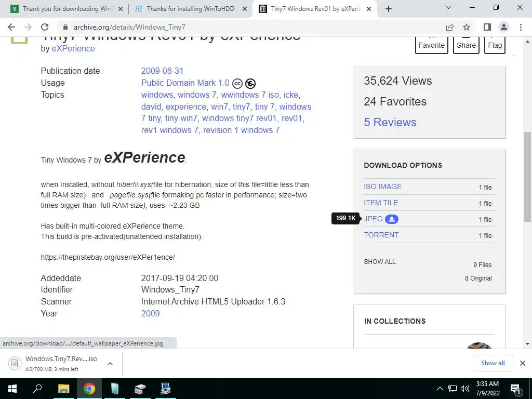Image resolution: width=532 pixels, height=399 pixels.
Task: Click the page scrollbar thumb
Action: tap(527, 177)
